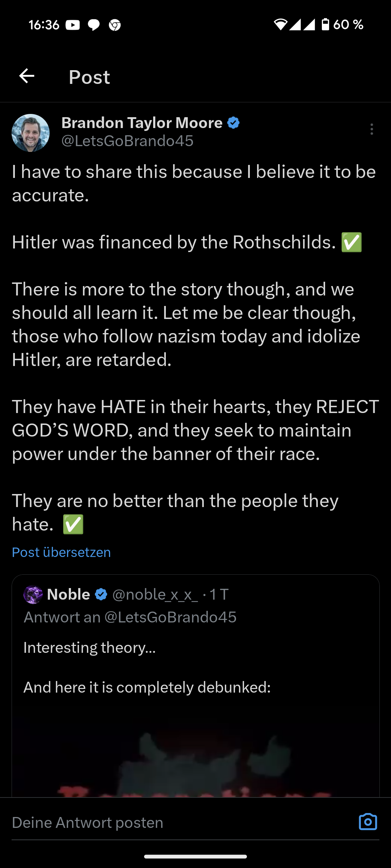Tap the battery indicator in status bar
The width and height of the screenshot is (391, 868).
pos(325,25)
